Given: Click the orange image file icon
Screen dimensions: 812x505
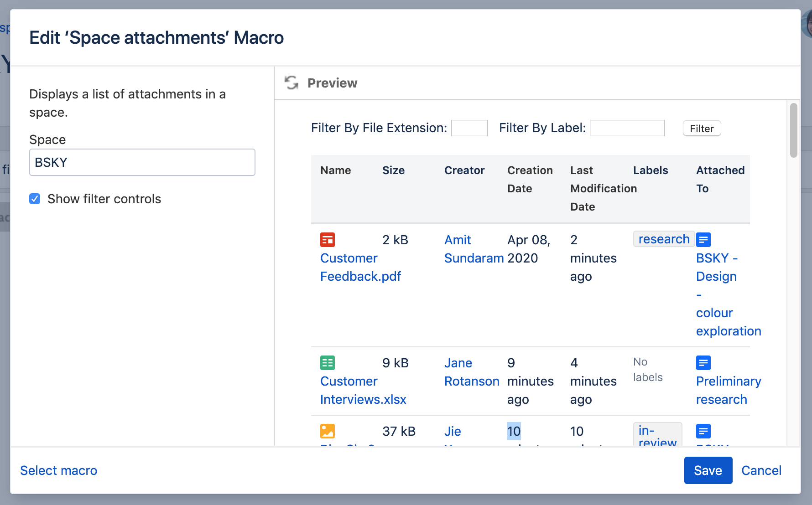Looking at the screenshot, I should (327, 431).
